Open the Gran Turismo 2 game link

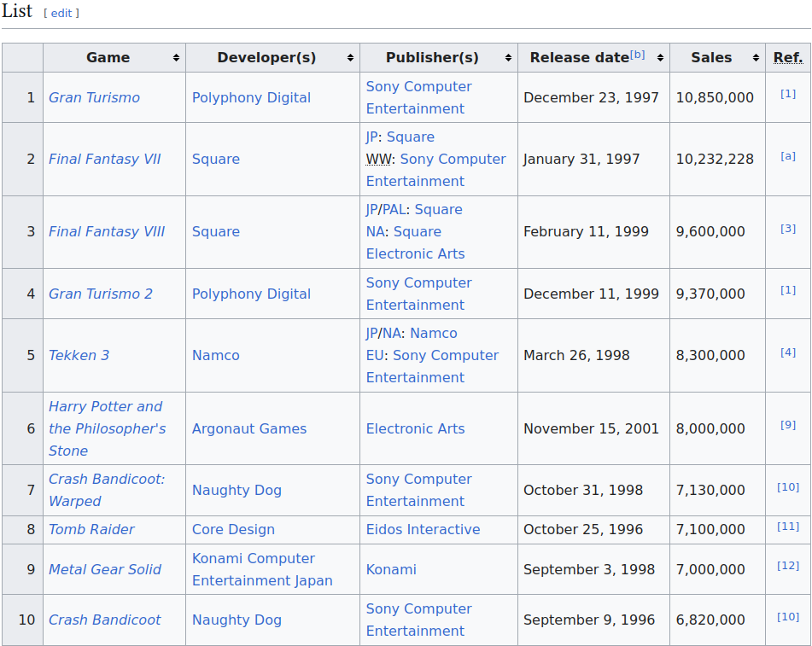[x=101, y=294]
